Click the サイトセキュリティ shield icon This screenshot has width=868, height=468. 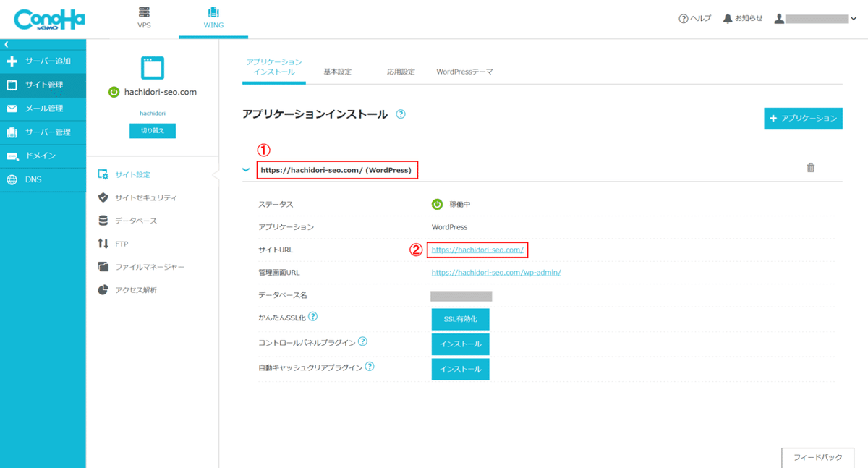[x=103, y=197]
